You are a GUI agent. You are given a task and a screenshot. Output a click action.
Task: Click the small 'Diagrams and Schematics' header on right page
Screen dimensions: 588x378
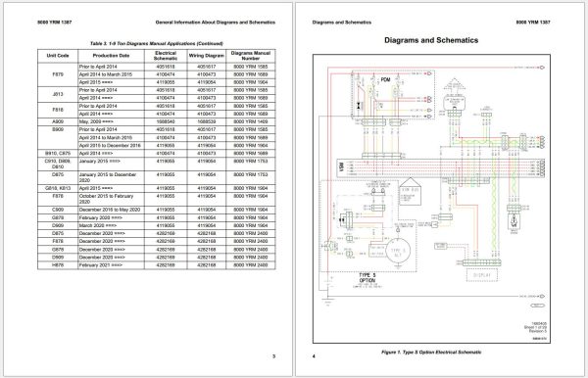click(342, 23)
